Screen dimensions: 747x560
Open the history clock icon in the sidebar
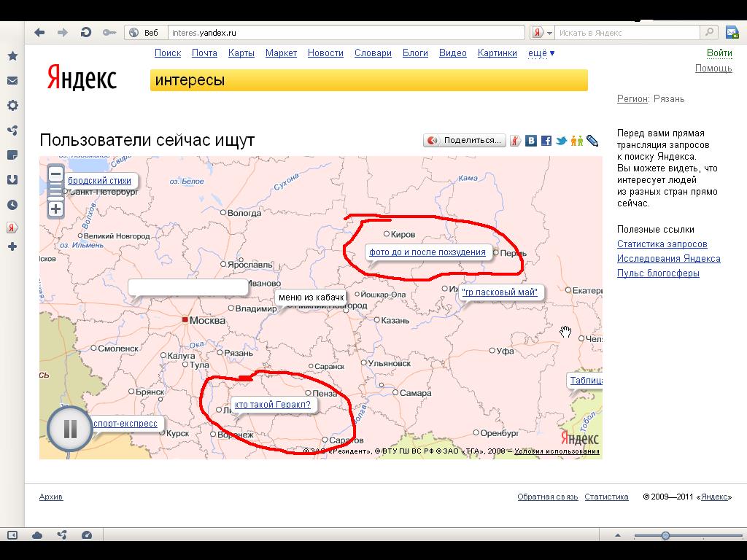point(12,205)
